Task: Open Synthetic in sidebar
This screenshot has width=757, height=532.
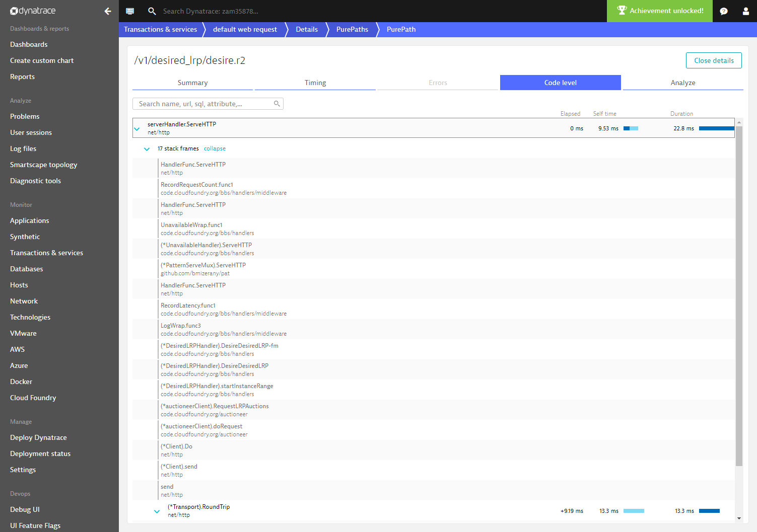Action: pos(25,237)
